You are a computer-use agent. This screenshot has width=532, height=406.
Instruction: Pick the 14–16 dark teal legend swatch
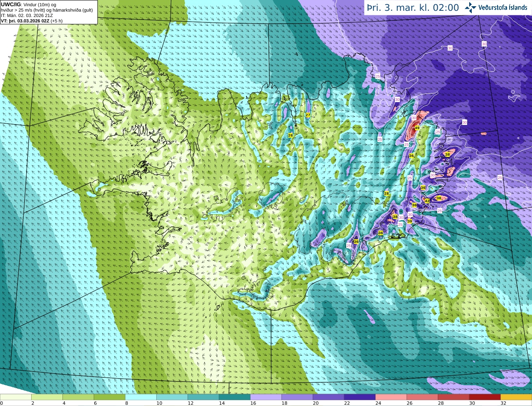pyautogui.click(x=235, y=397)
